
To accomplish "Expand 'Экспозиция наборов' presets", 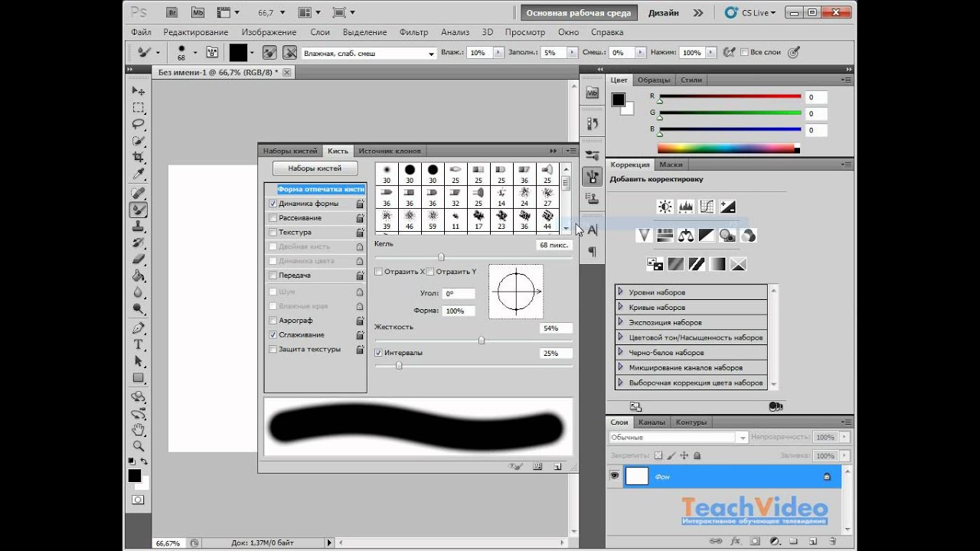I will point(621,322).
